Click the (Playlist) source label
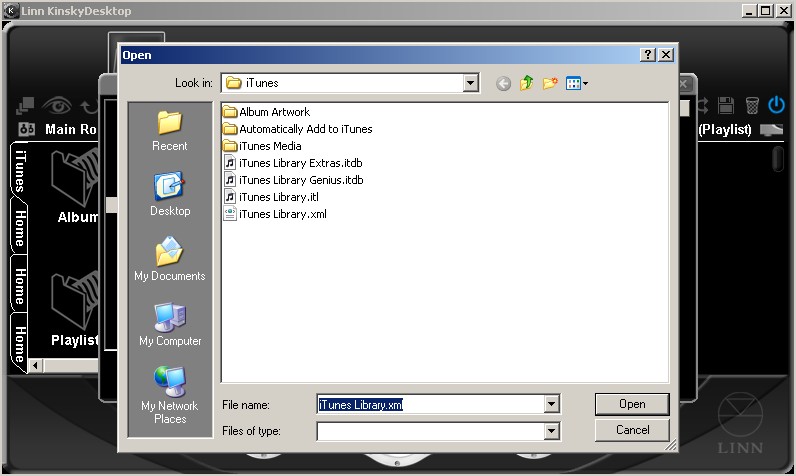 [725, 129]
